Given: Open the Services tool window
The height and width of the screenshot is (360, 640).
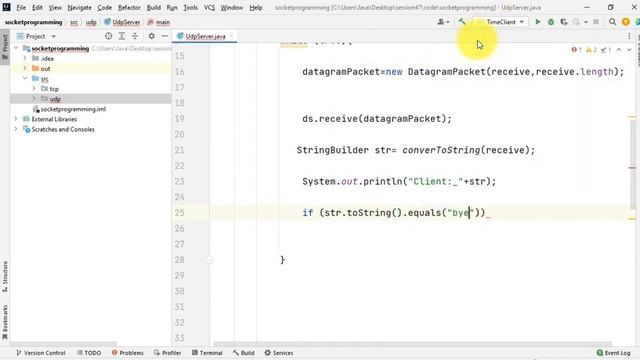Looking at the screenshot, I should [x=279, y=353].
